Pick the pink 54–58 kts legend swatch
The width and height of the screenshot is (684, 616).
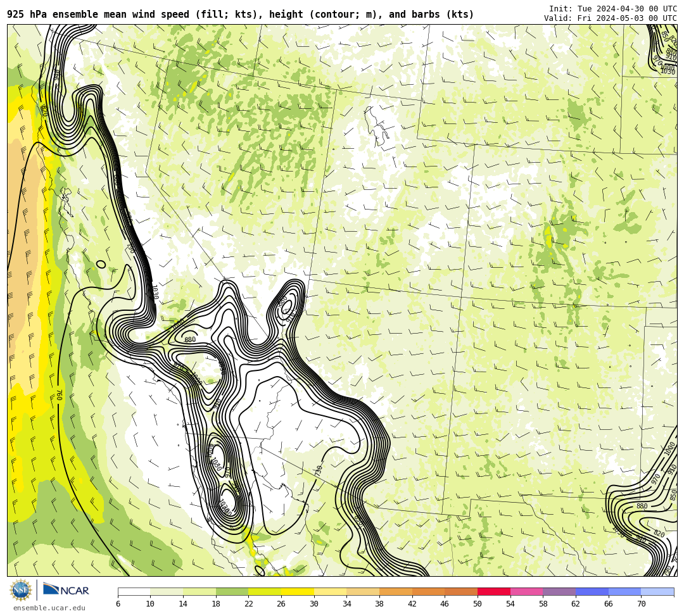tap(526, 591)
